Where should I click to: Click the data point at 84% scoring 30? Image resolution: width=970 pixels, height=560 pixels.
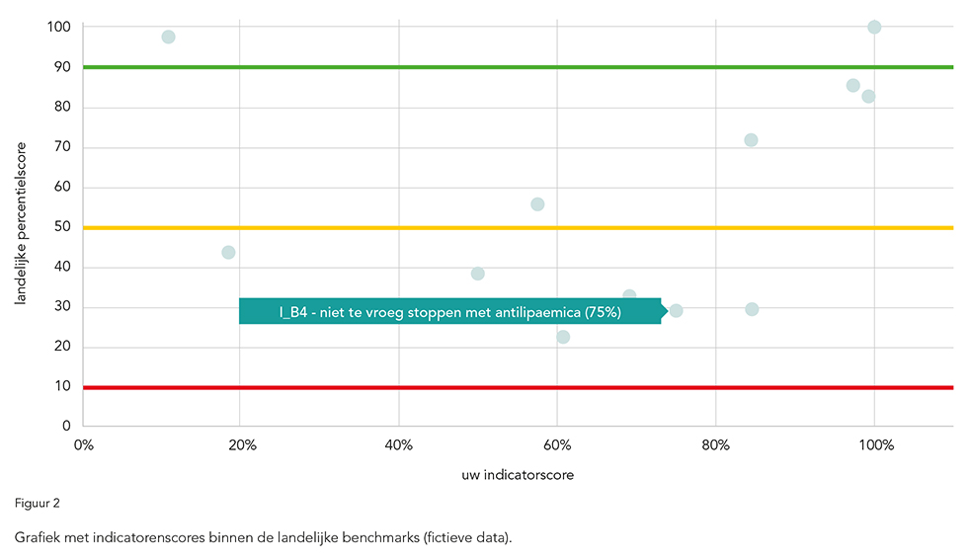coord(752,309)
